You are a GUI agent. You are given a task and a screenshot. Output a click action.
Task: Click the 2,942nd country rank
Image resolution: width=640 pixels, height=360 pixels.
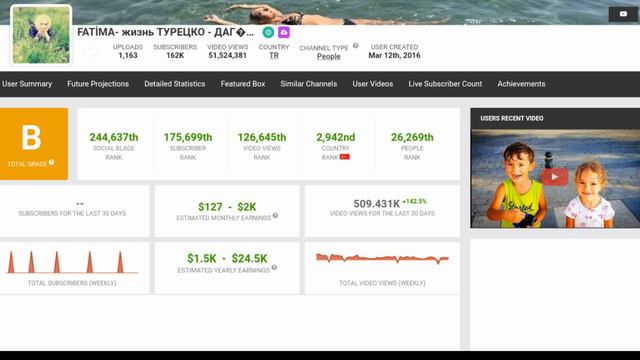pos(336,137)
